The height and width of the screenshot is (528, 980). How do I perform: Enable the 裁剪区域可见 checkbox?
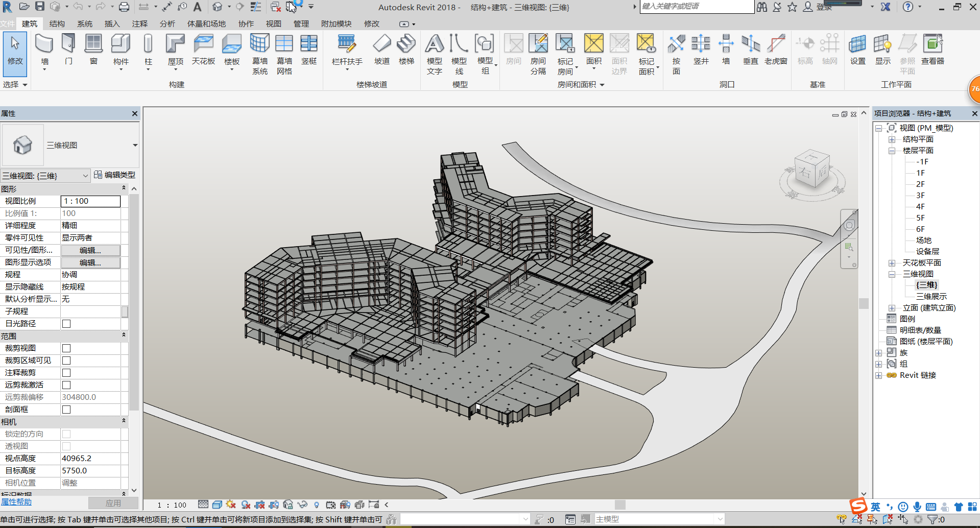pos(66,361)
